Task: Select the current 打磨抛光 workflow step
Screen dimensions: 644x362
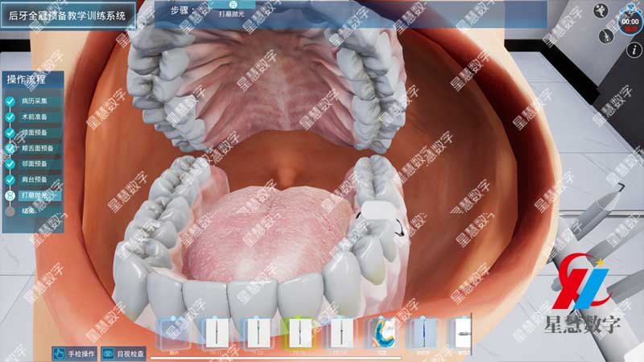Action: pyautogui.click(x=35, y=195)
